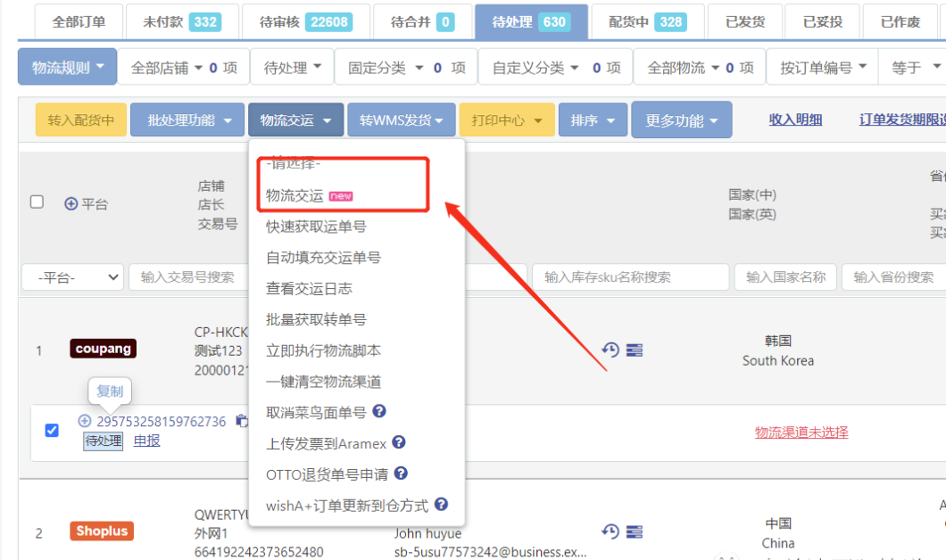Image resolution: width=946 pixels, height=560 pixels.
Task: Switch to the 全部订单 tab
Action: pyautogui.click(x=79, y=22)
